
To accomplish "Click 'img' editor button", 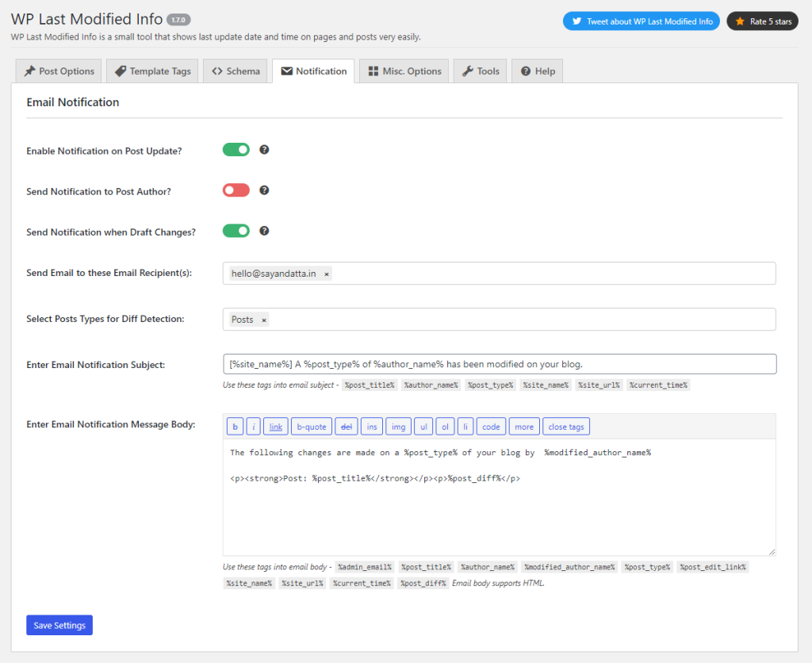I will pos(399,427).
